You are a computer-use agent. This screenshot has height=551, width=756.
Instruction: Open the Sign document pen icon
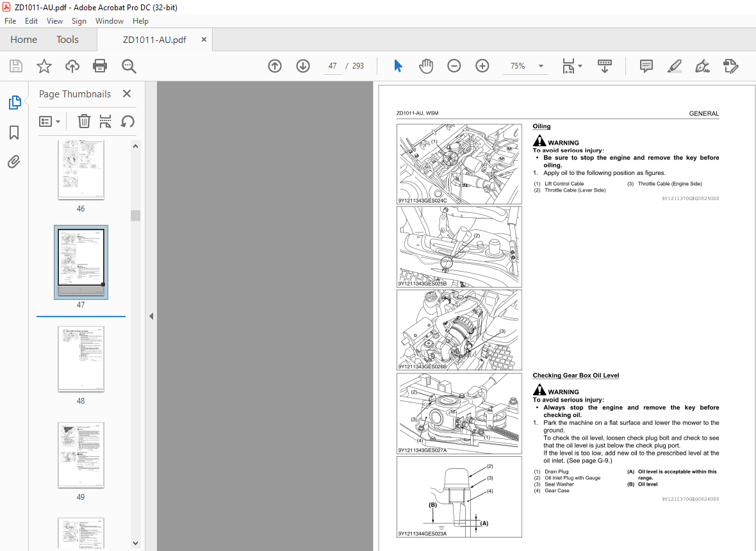pos(702,66)
